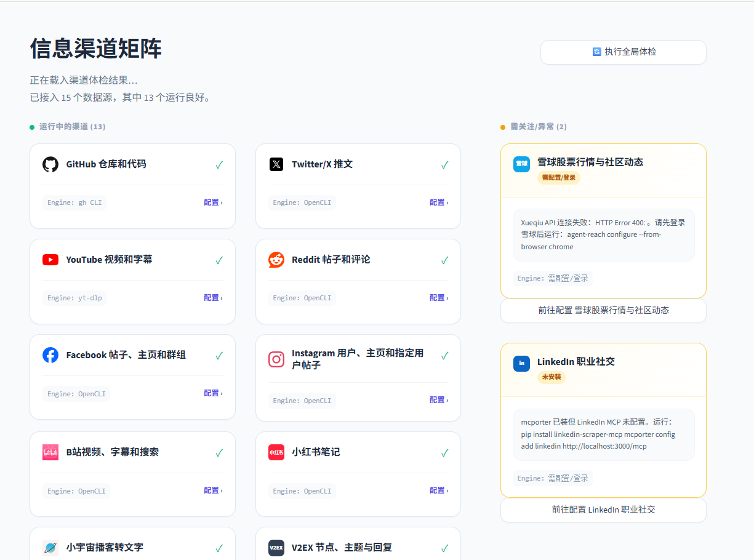Viewport: 754px width, 560px height.
Task: Click the B站视频、字幕和搜索 title
Action: point(112,452)
